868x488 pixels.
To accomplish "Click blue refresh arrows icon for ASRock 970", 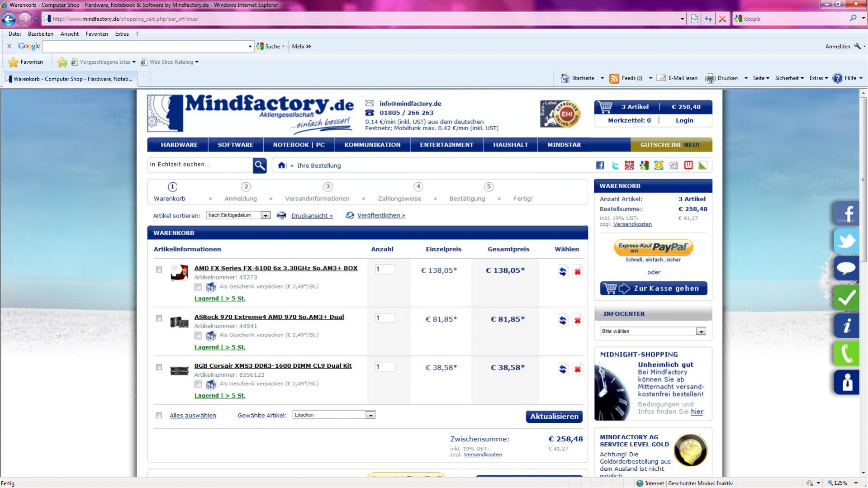I will click(x=563, y=320).
